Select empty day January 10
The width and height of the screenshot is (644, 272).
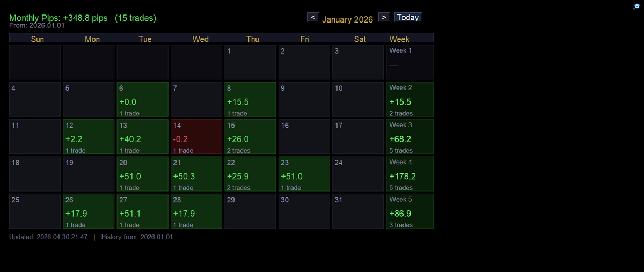tap(357, 99)
